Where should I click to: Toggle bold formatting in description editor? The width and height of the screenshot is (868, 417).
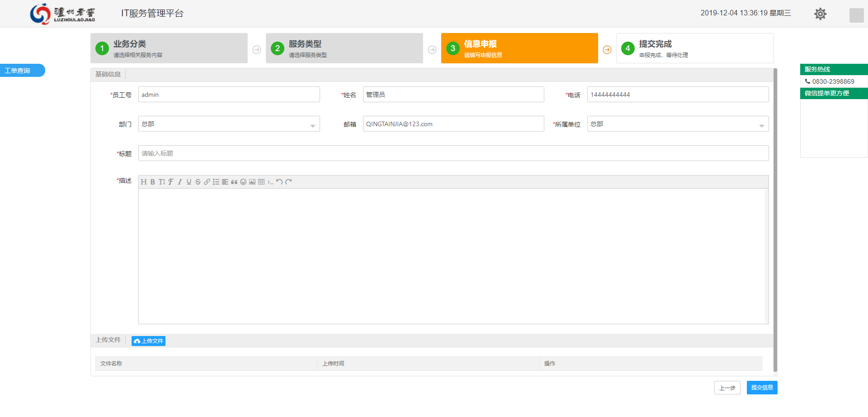pyautogui.click(x=153, y=182)
